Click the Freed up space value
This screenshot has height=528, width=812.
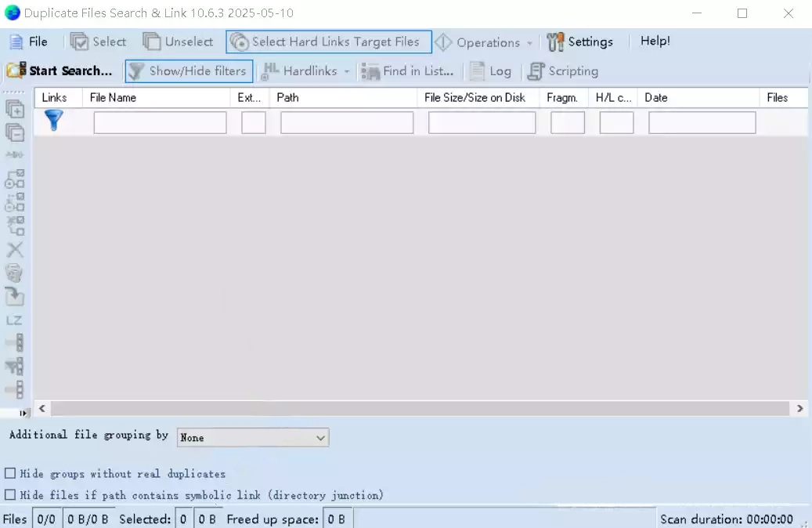pyautogui.click(x=337, y=519)
